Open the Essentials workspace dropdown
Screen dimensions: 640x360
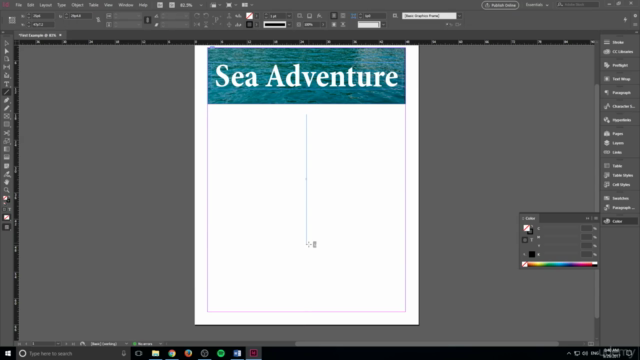[537, 5]
